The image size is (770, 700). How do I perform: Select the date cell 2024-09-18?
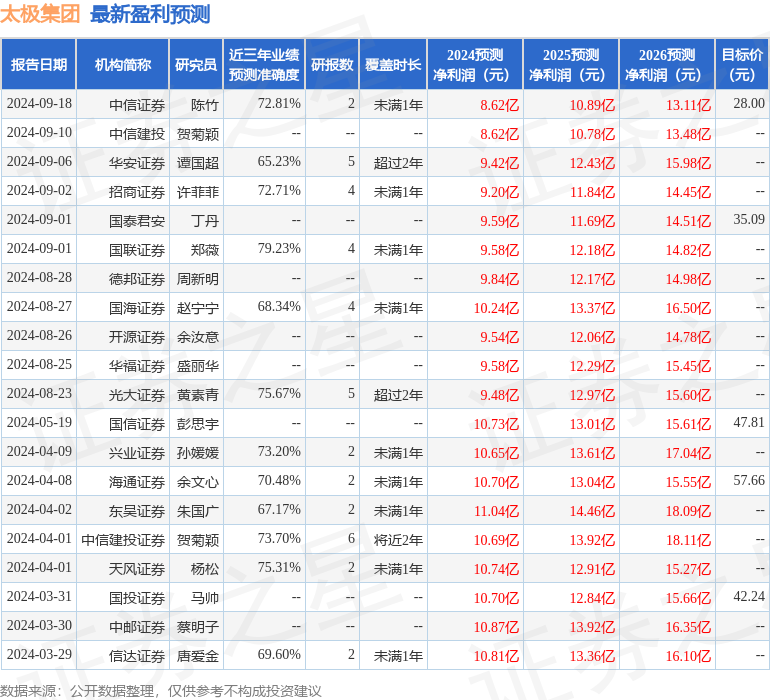[39, 104]
